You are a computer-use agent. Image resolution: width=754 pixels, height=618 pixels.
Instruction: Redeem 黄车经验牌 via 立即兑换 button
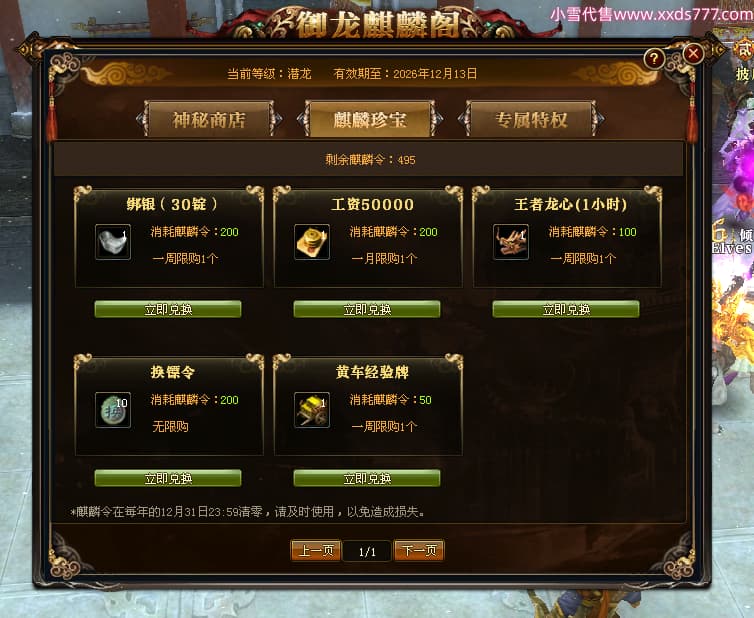pyautogui.click(x=367, y=478)
